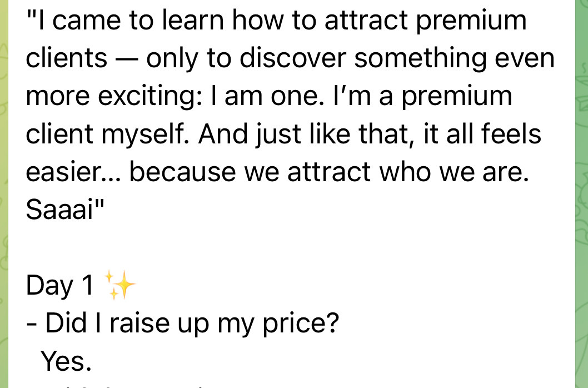The width and height of the screenshot is (588, 388).
Task: Click the "Day 1" heading text
Action: (x=59, y=286)
